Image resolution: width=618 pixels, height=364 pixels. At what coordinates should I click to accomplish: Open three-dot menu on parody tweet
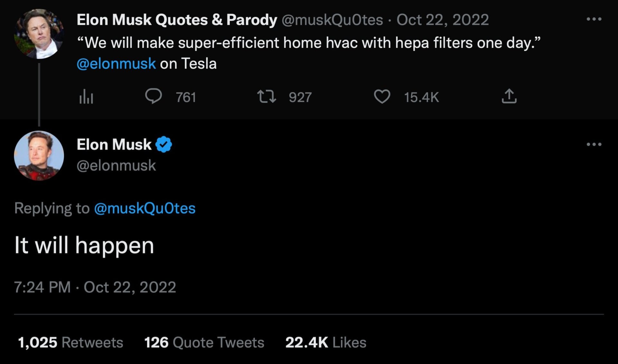pyautogui.click(x=594, y=19)
